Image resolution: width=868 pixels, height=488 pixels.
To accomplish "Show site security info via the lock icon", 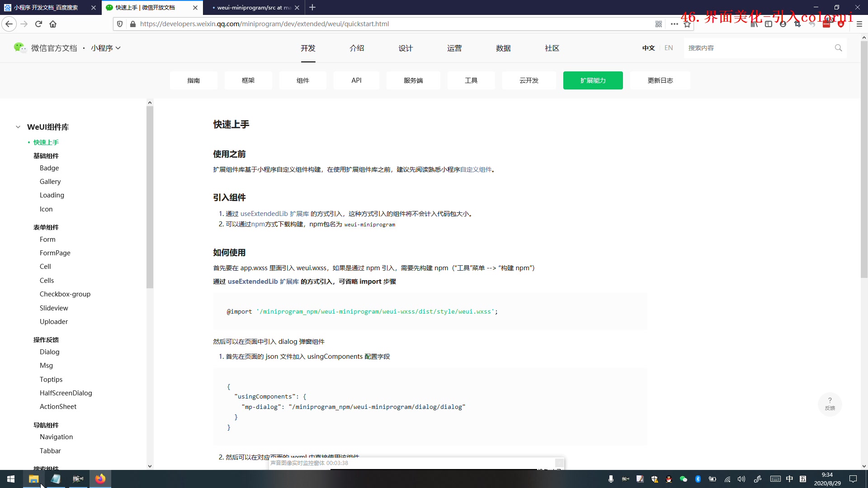I will point(132,24).
